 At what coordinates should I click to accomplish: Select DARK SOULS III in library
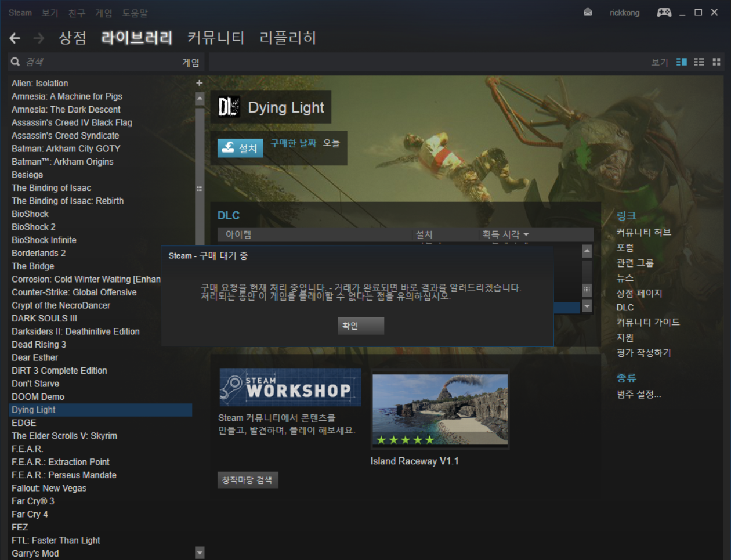(45, 319)
